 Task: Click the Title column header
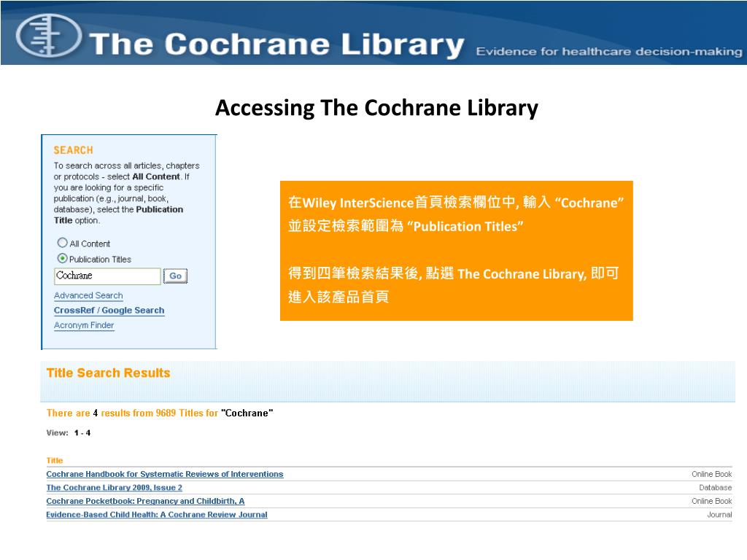coord(54,460)
